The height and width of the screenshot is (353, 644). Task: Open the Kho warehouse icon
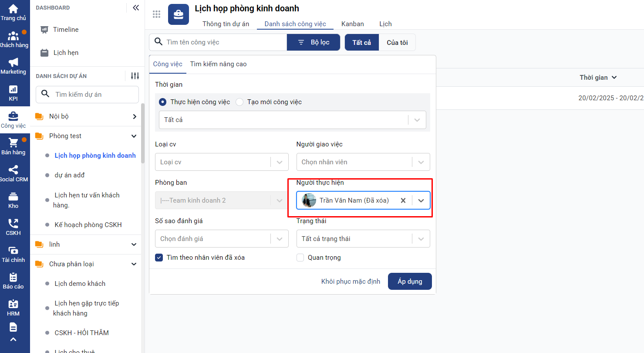click(13, 197)
